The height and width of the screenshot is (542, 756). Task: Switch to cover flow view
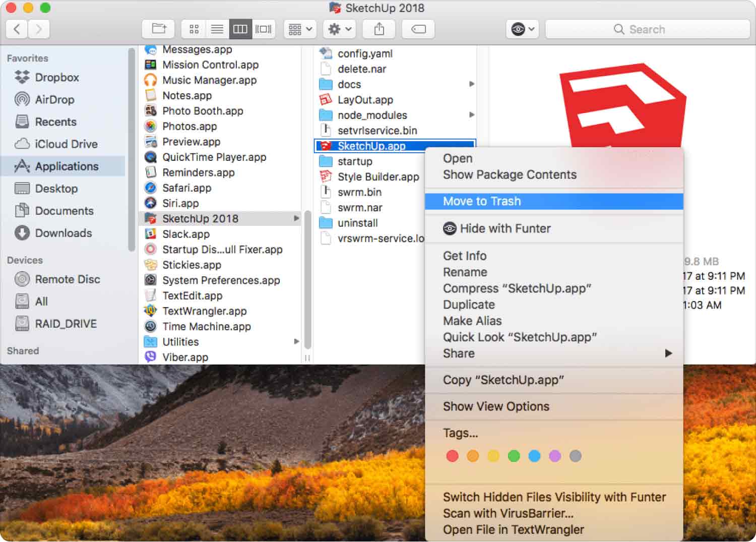coord(264,29)
